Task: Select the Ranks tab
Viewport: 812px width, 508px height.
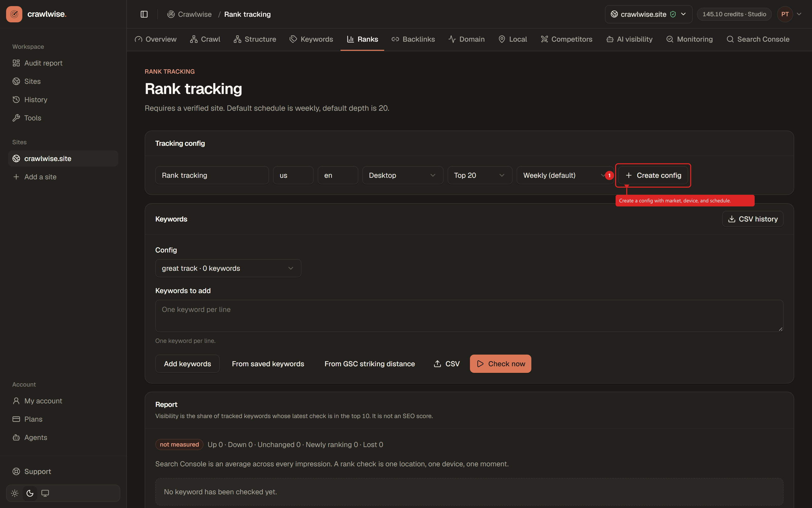Action: pyautogui.click(x=362, y=39)
